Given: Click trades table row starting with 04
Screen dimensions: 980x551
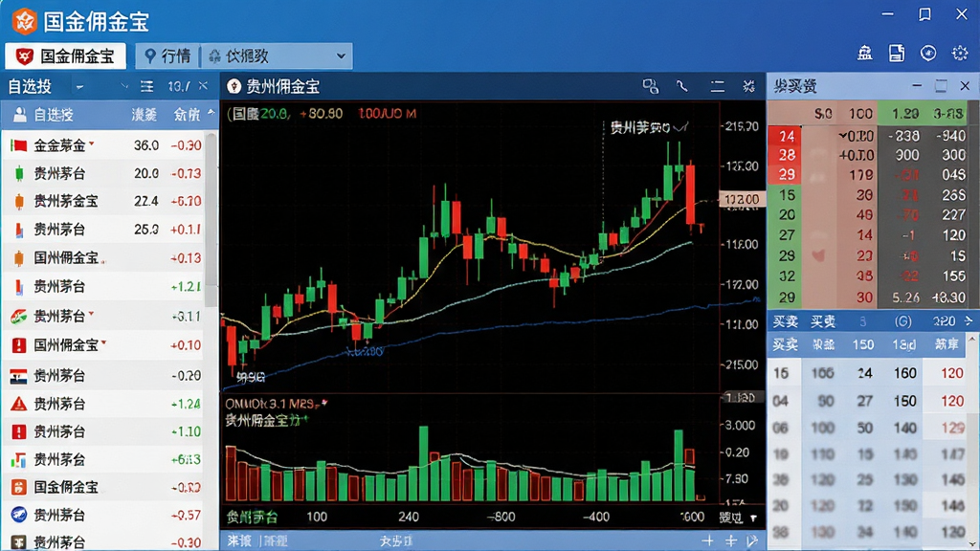Looking at the screenshot, I should click(x=867, y=401).
